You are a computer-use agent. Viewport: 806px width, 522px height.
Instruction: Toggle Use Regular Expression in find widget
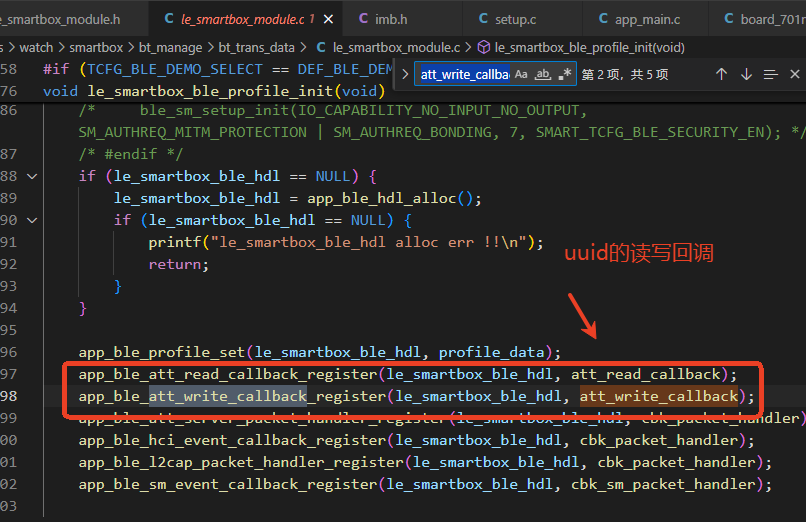[564, 74]
